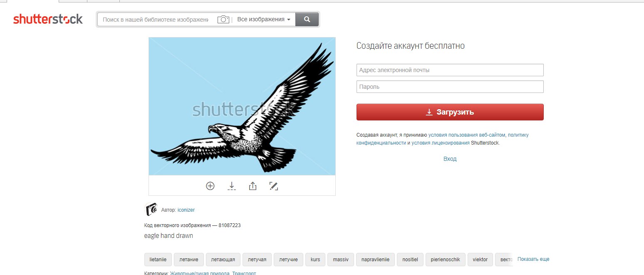Click the share icon under image

click(x=253, y=186)
